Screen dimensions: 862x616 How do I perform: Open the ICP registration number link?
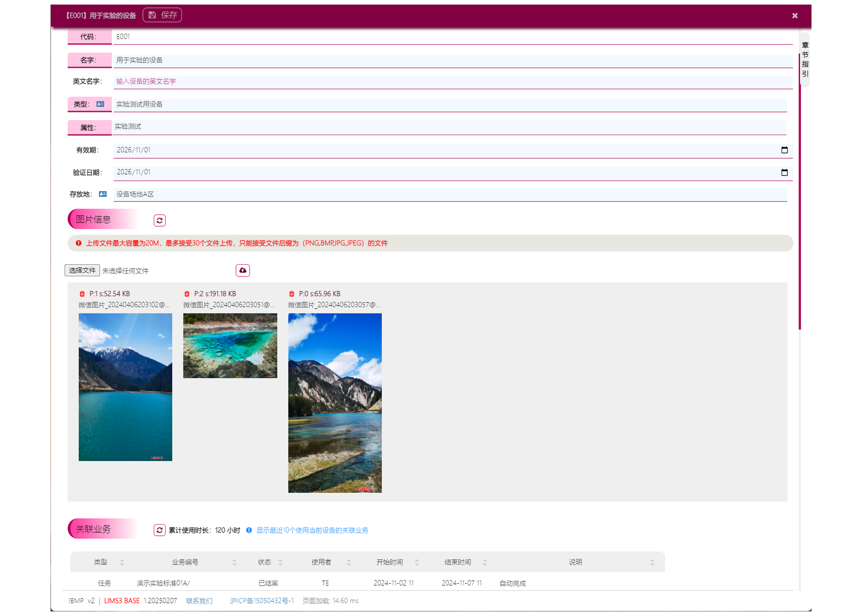262,601
